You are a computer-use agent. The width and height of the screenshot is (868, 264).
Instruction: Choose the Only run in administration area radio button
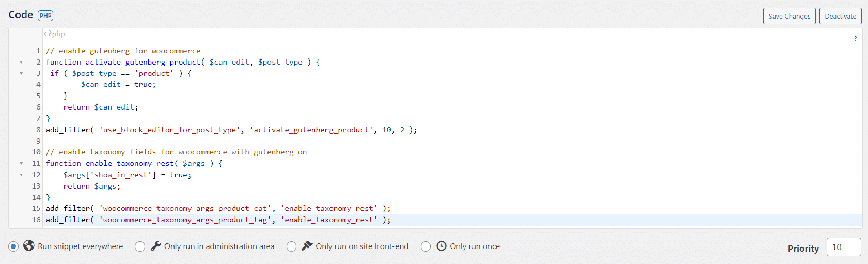[140, 246]
